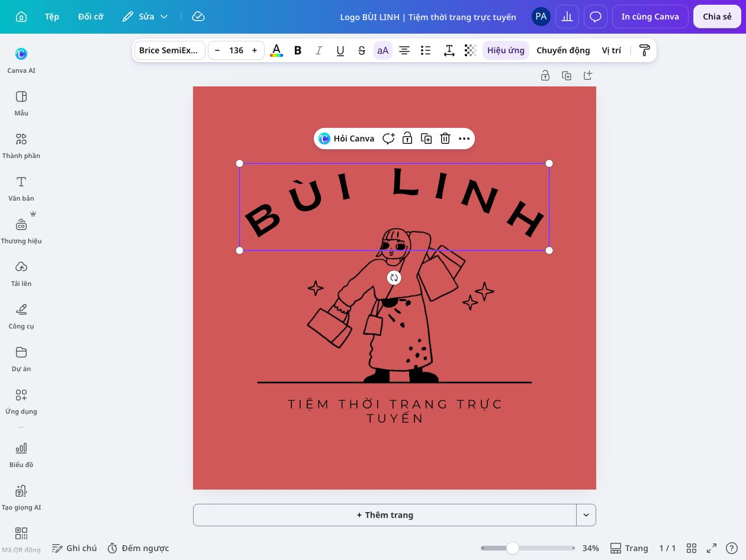The image size is (746, 560).
Task: Open Văn bản text panel
Action: tap(21, 188)
